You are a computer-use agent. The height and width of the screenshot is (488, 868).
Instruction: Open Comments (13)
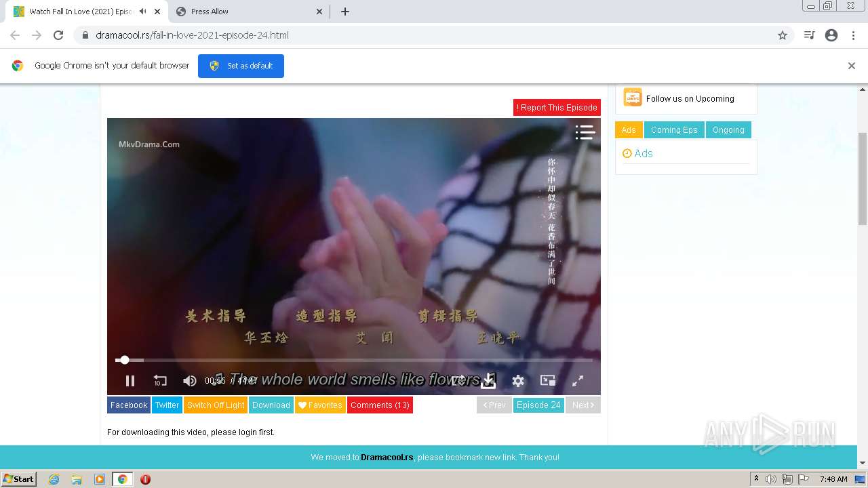(380, 405)
